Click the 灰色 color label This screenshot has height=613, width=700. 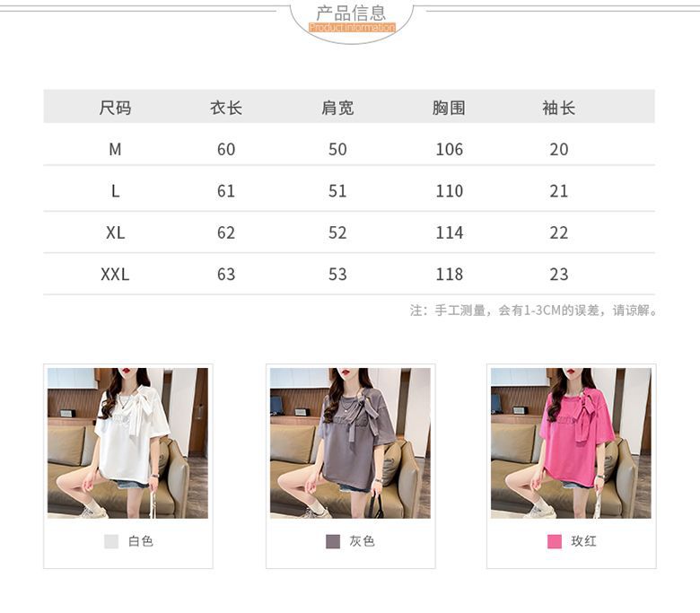point(362,541)
